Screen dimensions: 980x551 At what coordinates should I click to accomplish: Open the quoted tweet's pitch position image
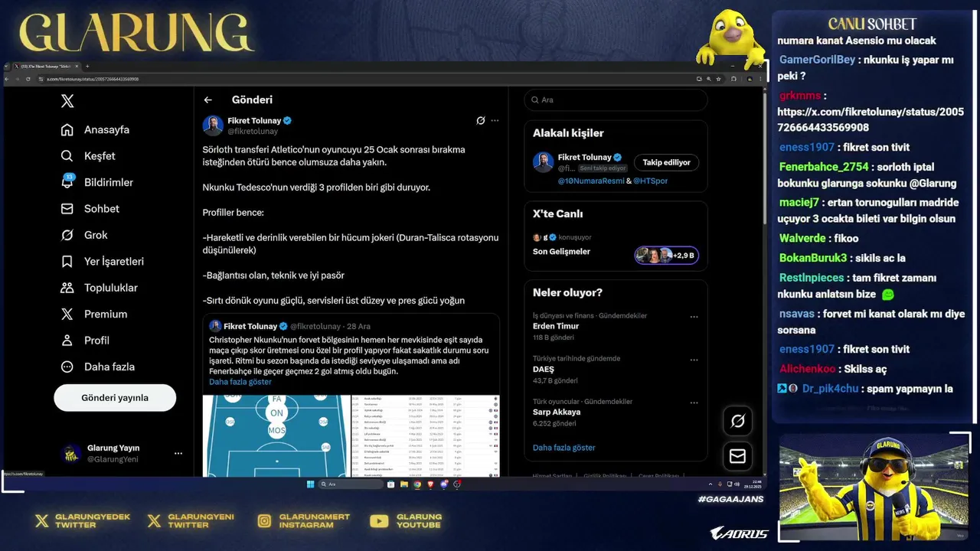point(276,435)
